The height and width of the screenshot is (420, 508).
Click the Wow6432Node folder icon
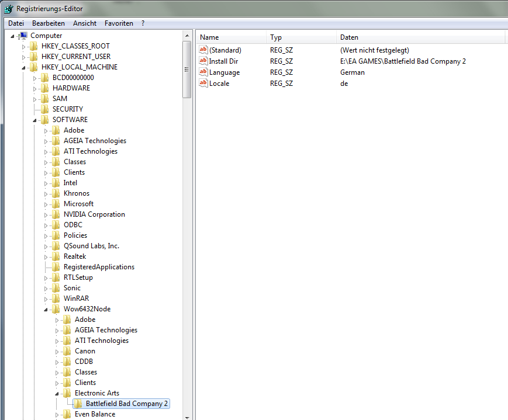point(56,309)
